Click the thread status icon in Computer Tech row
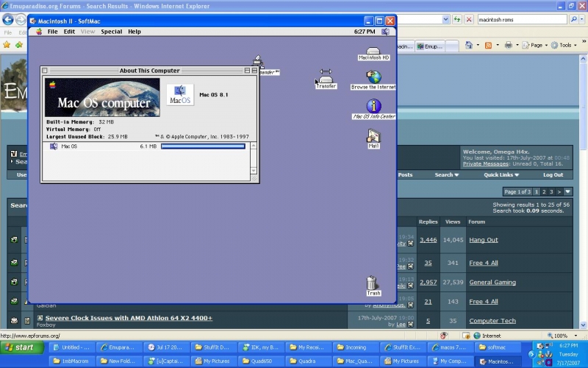Screen dimensions: 588x368 coord(14,320)
